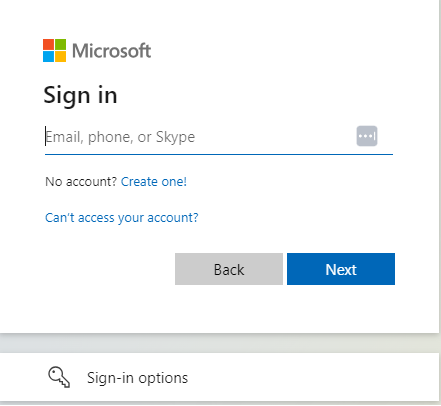Go back with the Back button
Screen dimensions: 441x406
[229, 269]
